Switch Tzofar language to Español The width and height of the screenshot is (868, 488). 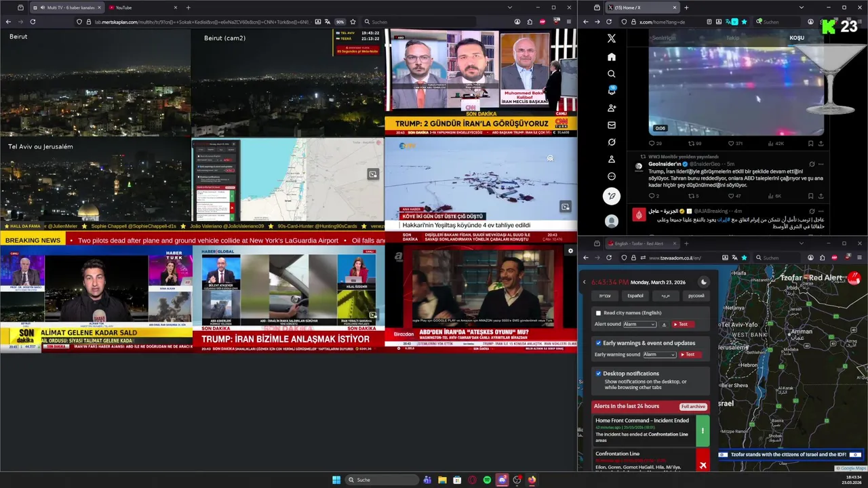point(635,296)
